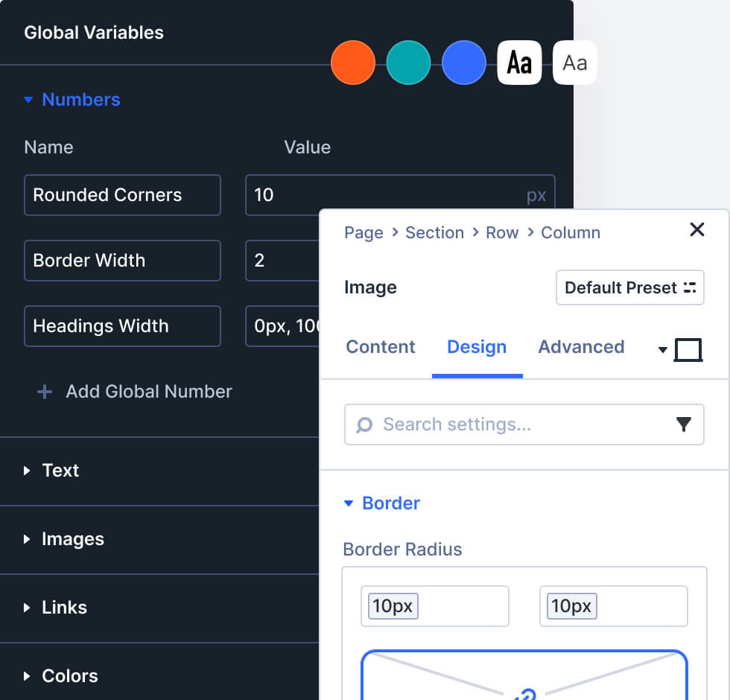Close the Image settings panel
The image size is (730, 700).
pyautogui.click(x=696, y=229)
